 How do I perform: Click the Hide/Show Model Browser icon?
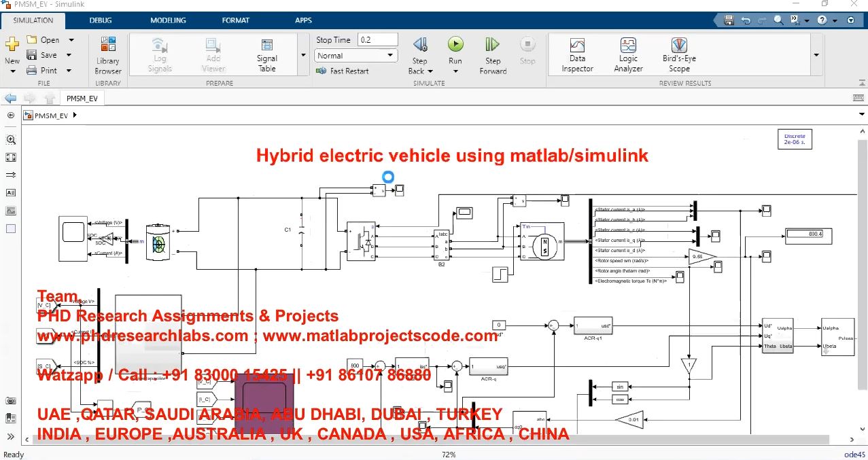tap(11, 116)
